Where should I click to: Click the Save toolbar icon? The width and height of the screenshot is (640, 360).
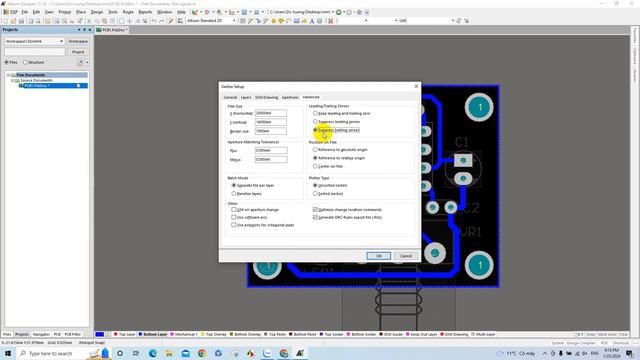point(21,21)
